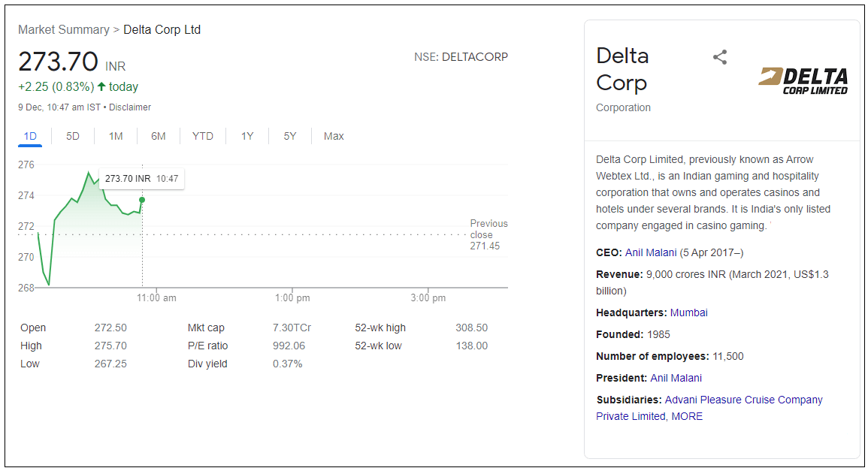
Task: Open the Market Summary breadcrumb link
Action: pyautogui.click(x=64, y=30)
